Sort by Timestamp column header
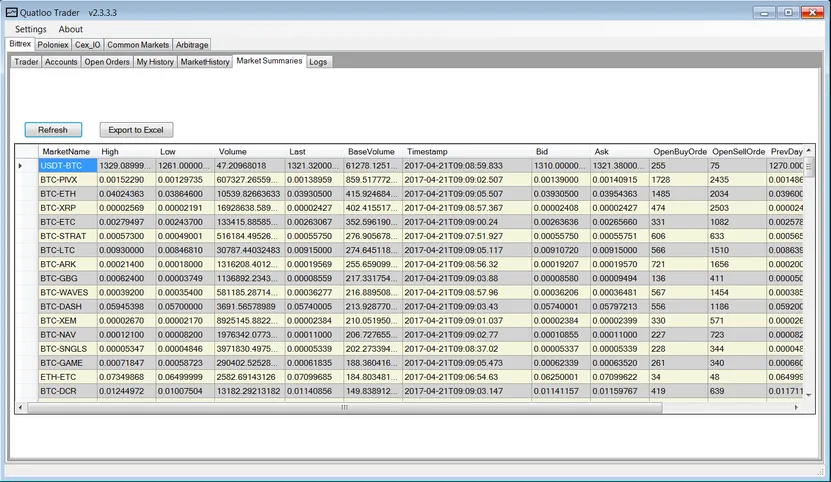 point(467,152)
